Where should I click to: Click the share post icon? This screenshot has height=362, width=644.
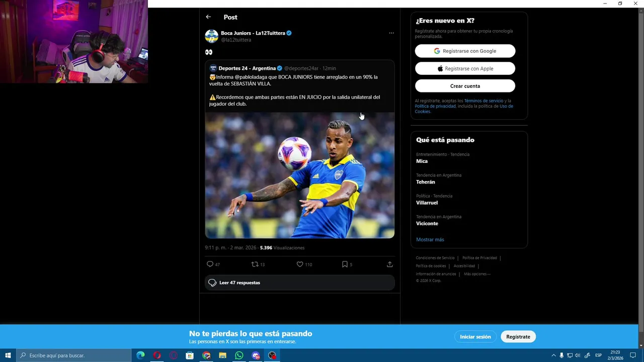click(389, 264)
